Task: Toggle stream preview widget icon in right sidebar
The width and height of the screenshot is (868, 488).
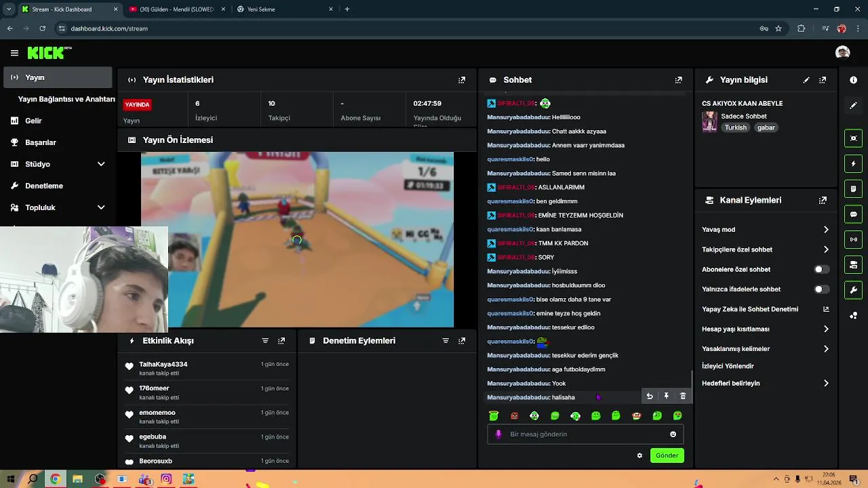Action: pos(853,138)
